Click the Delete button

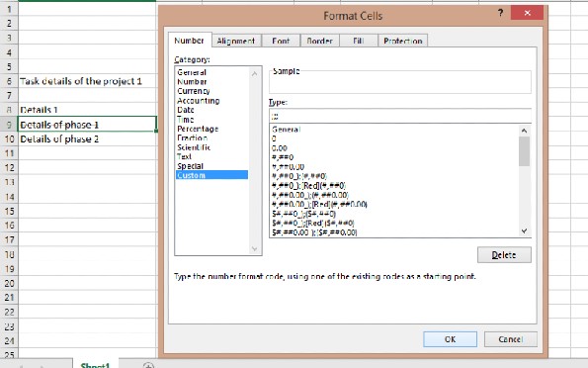(x=504, y=255)
